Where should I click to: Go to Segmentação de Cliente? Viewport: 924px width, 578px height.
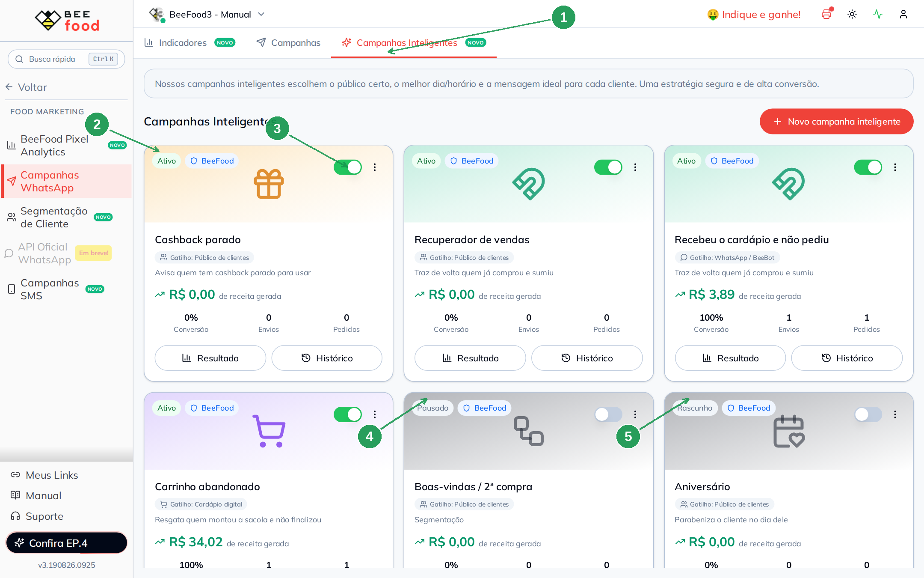click(x=67, y=217)
